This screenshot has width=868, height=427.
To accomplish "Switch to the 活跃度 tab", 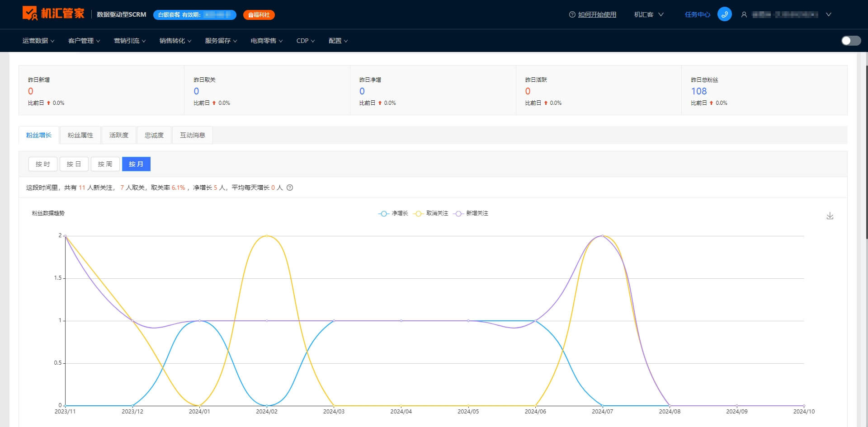I will click(x=119, y=135).
